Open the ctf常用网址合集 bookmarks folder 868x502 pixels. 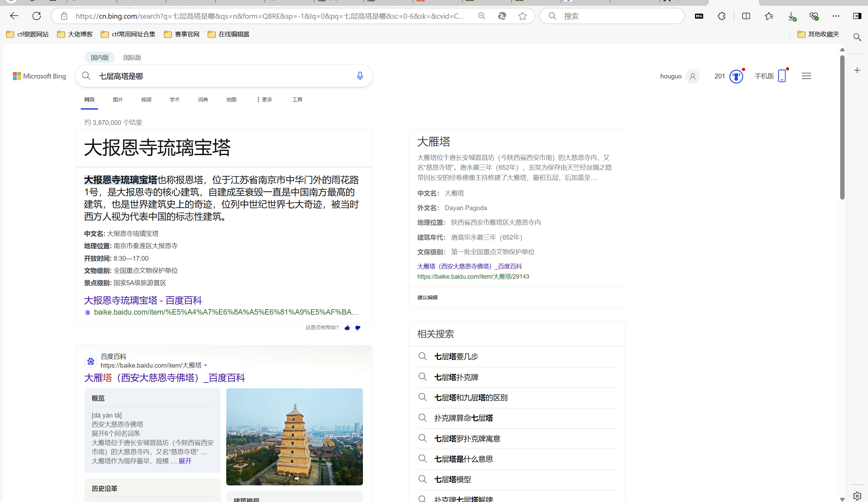[128, 34]
